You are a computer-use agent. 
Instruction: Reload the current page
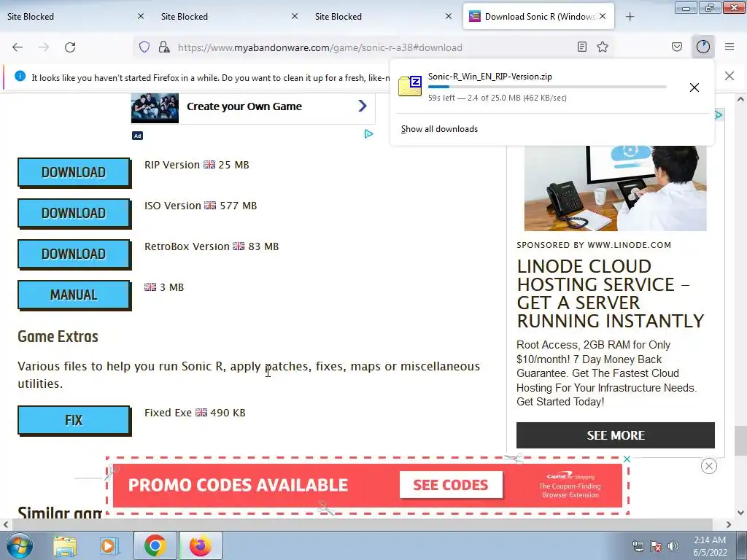[70, 47]
